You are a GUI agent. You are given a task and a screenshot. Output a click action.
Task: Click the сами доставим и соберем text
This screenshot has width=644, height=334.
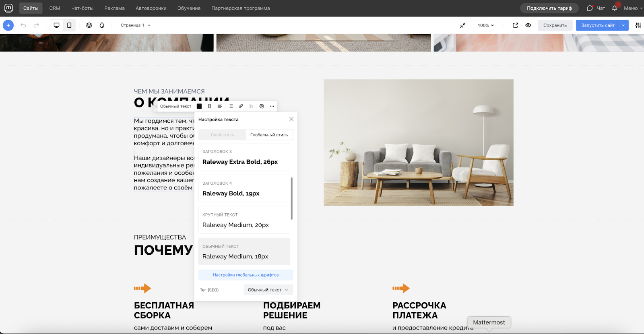click(173, 328)
